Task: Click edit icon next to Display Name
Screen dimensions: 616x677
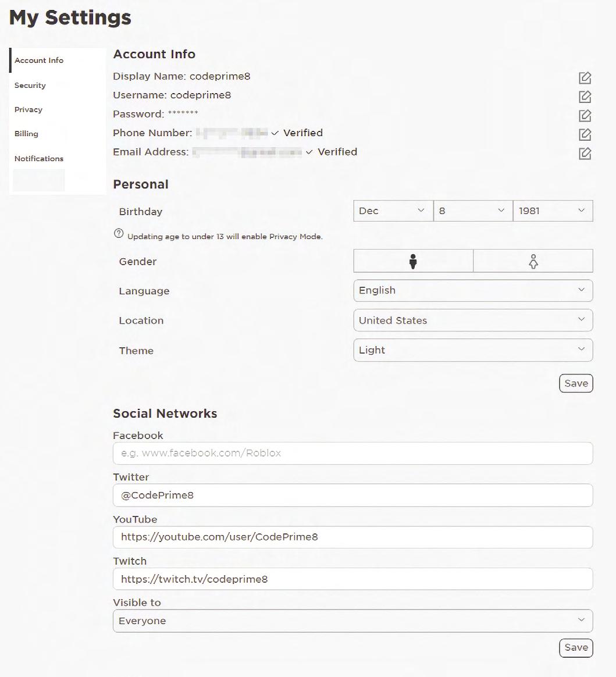Action: point(585,78)
